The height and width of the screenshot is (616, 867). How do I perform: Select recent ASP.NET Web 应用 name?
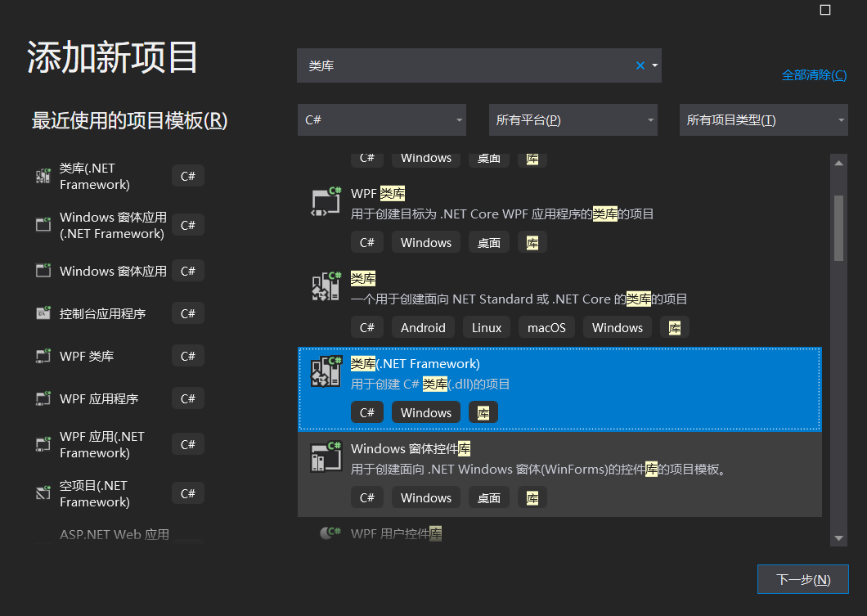(x=115, y=534)
